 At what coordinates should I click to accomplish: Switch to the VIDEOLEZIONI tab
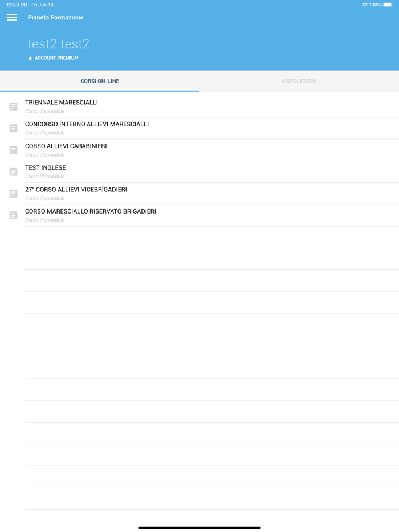pos(299,81)
